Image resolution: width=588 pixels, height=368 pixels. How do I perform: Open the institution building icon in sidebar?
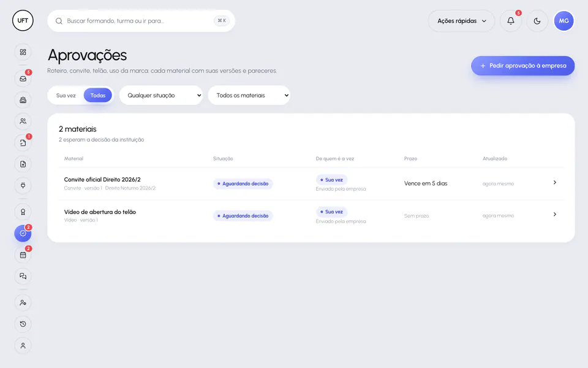click(x=23, y=100)
